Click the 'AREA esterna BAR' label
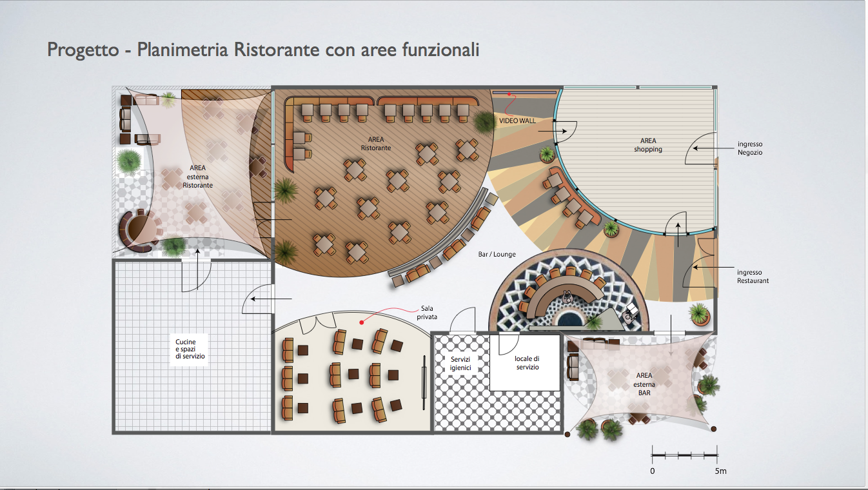868x490 pixels. (644, 384)
